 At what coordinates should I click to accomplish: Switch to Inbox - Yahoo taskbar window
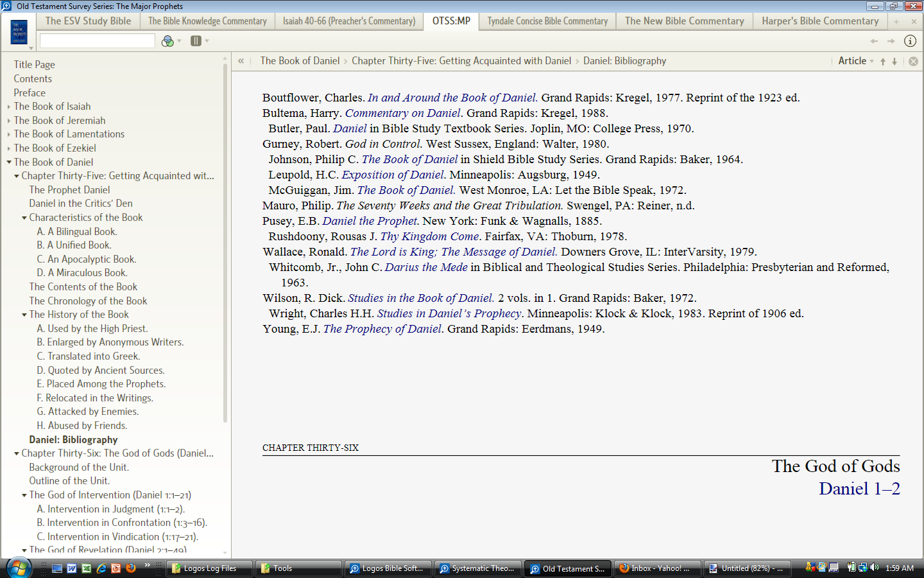tap(656, 568)
